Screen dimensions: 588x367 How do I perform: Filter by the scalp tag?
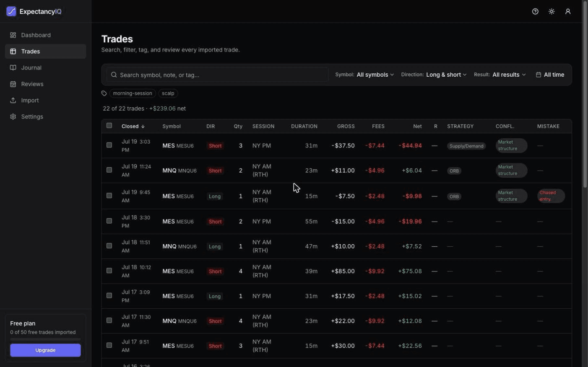[x=168, y=93]
